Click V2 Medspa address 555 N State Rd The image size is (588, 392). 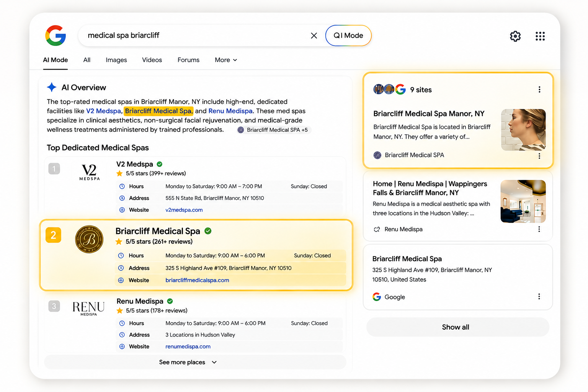[x=215, y=198]
